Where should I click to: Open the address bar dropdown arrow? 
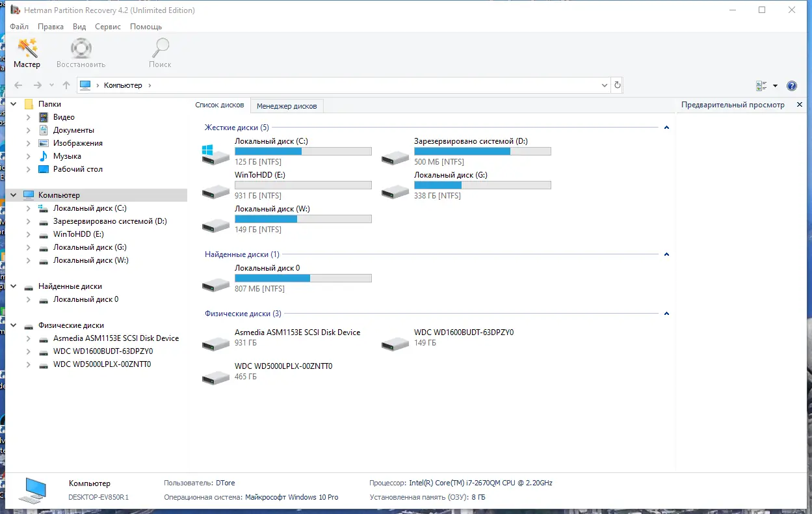(x=604, y=85)
